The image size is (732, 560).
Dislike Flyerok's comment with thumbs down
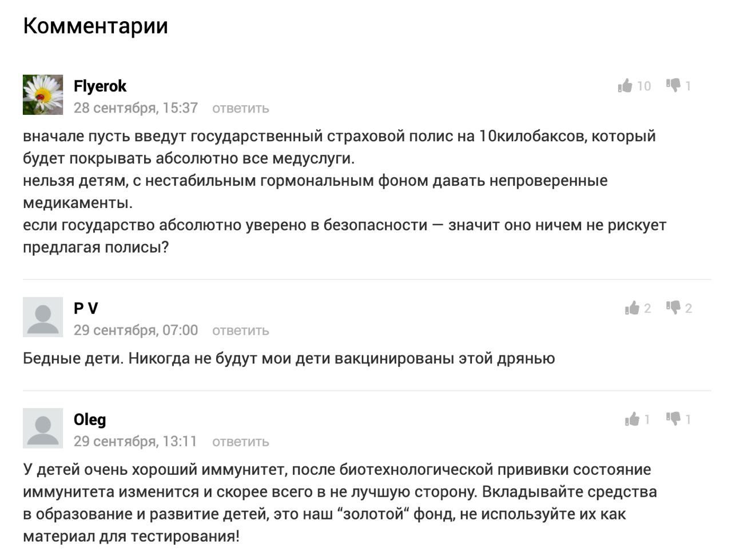tap(673, 85)
